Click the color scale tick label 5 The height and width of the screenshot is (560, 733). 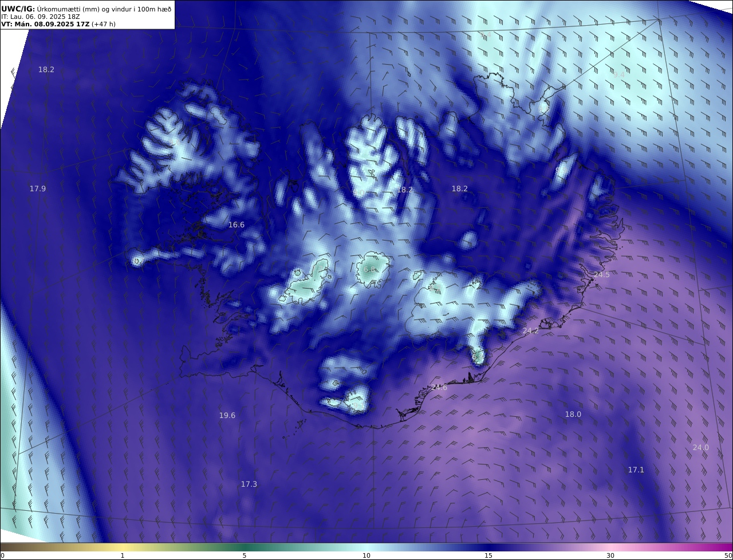tap(245, 555)
